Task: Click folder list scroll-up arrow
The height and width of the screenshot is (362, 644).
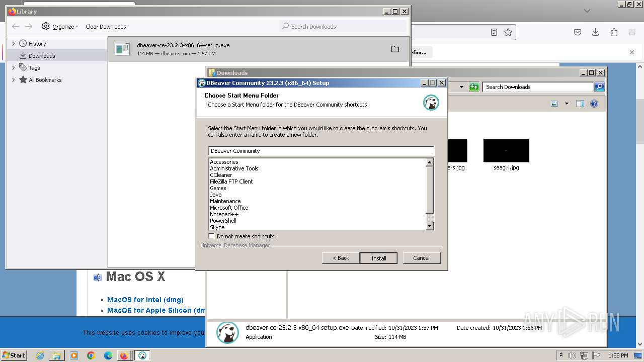Action: 429,162
